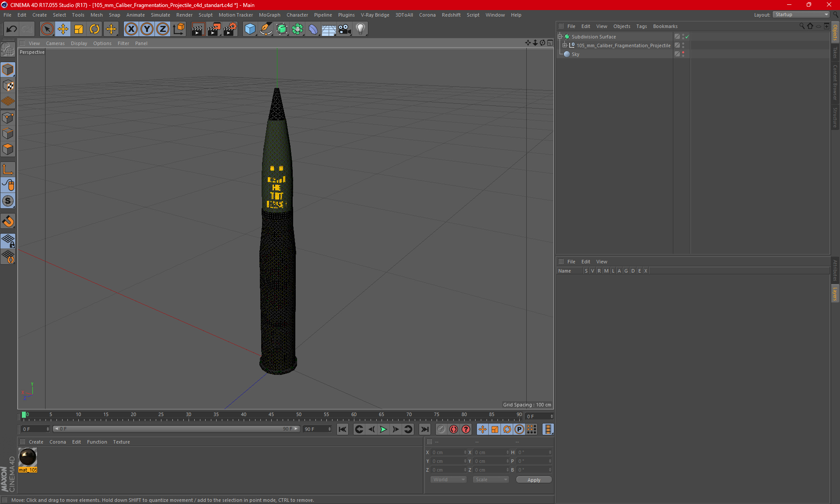The height and width of the screenshot is (504, 840).
Task: Render the active view
Action: [198, 29]
